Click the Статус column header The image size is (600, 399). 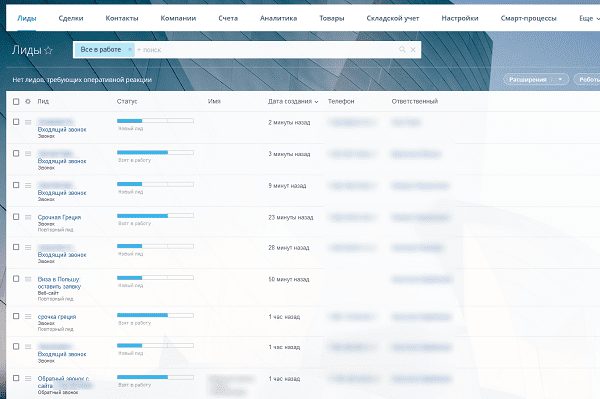127,101
